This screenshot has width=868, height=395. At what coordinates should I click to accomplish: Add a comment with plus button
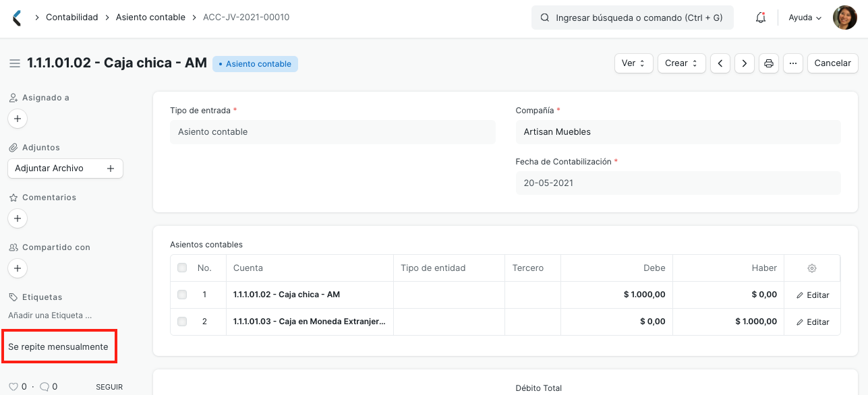[18, 218]
